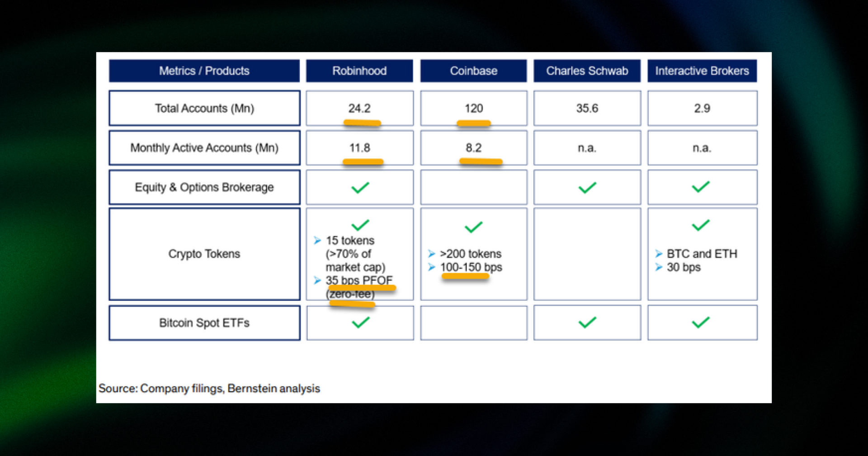Click blue arrow bullet beside '35 bps PFOF'
868x456 pixels.
(317, 280)
